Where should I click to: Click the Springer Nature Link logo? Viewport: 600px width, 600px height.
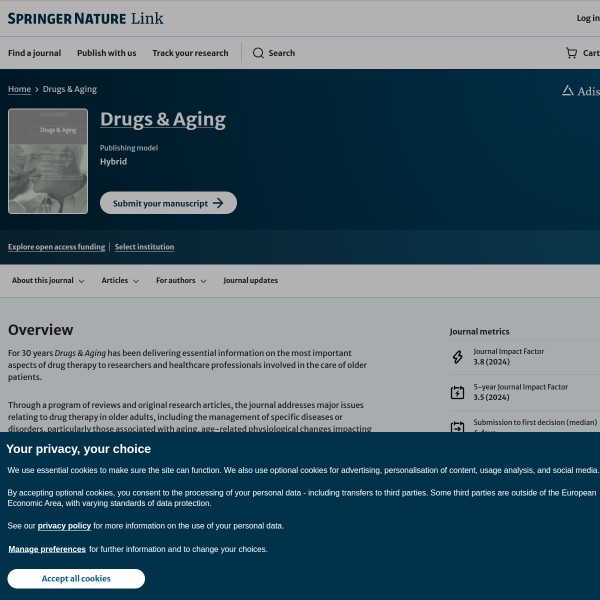pyautogui.click(x=85, y=18)
